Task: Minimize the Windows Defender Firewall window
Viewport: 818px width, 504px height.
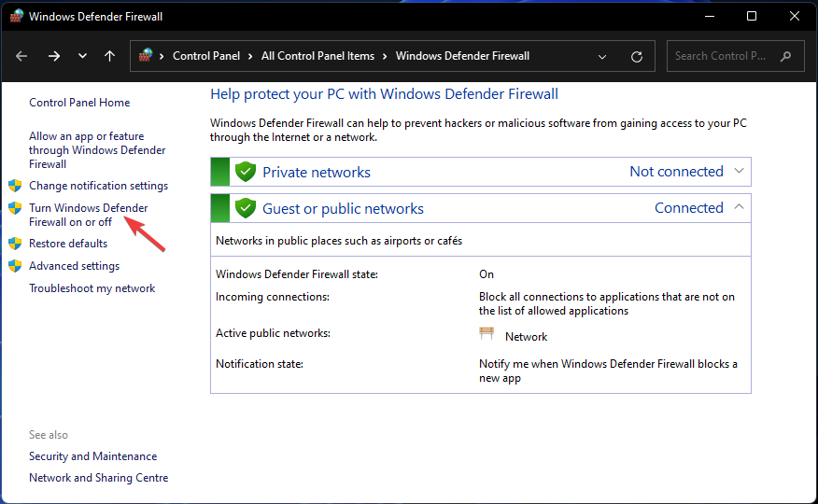Action: [710, 16]
